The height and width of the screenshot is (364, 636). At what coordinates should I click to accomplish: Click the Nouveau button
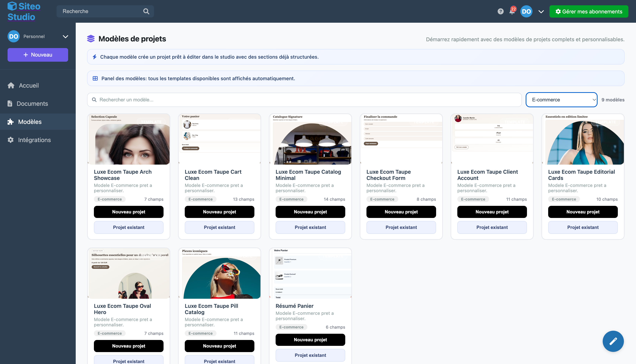point(38,55)
